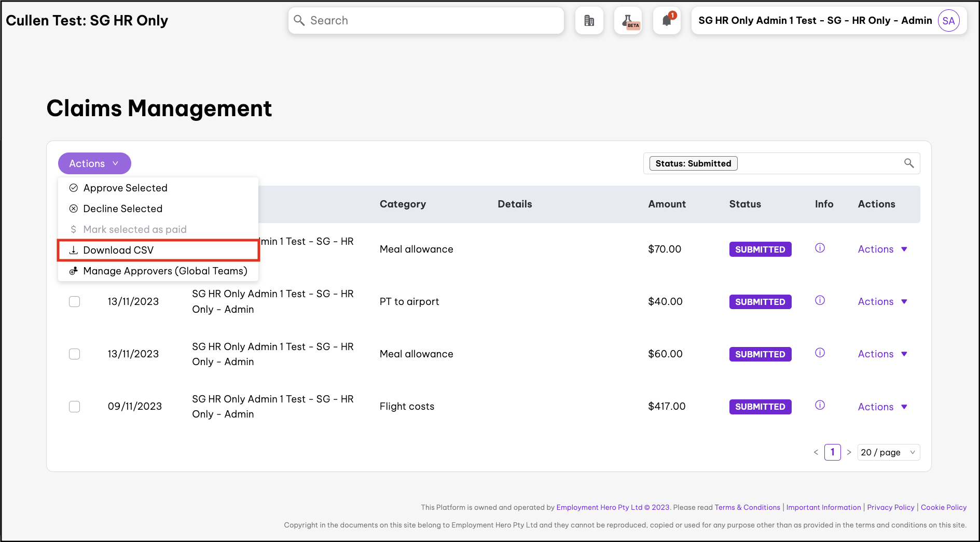Click the SA user avatar circle

pos(948,21)
